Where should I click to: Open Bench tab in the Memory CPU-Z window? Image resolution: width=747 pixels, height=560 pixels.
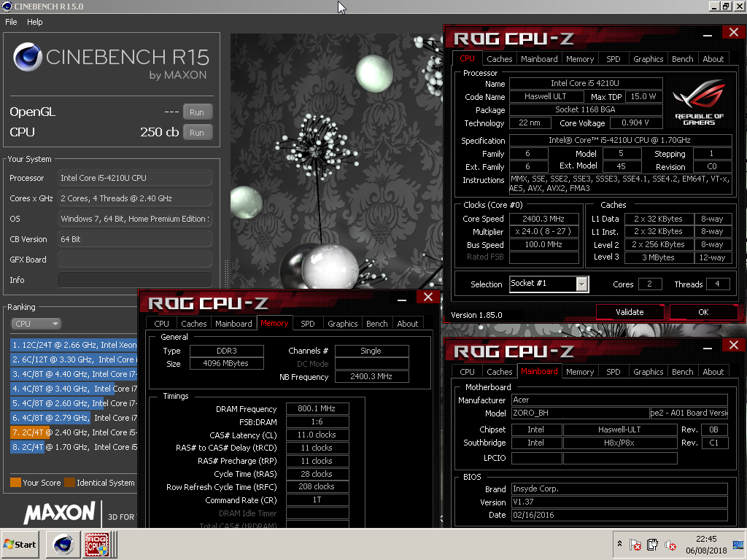click(x=377, y=324)
